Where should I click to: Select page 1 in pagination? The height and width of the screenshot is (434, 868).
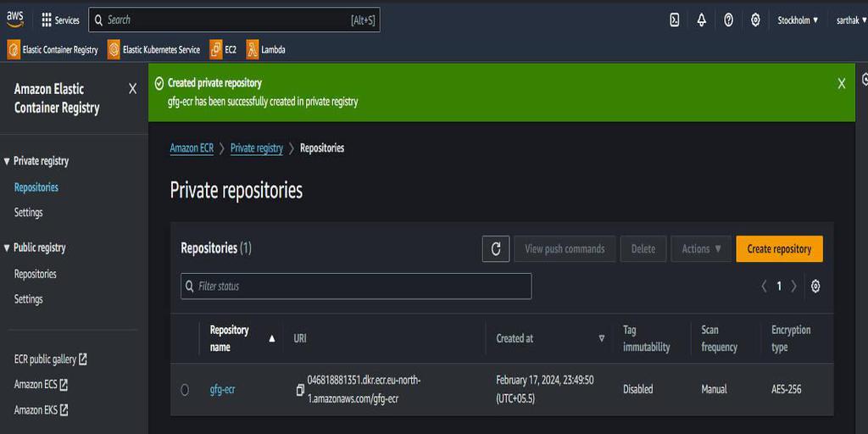click(779, 287)
